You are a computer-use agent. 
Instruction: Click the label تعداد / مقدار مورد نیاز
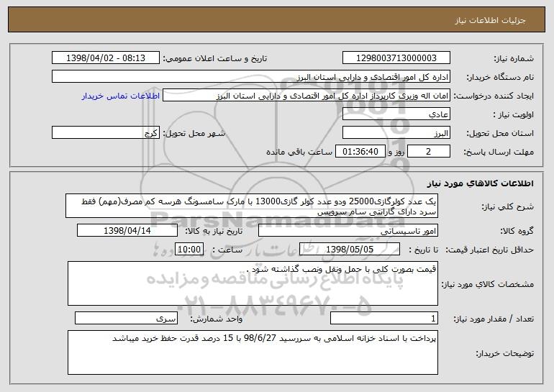point(494,319)
